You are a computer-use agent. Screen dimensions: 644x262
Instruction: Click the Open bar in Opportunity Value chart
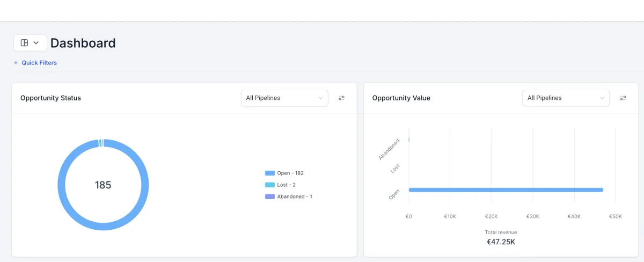506,190
